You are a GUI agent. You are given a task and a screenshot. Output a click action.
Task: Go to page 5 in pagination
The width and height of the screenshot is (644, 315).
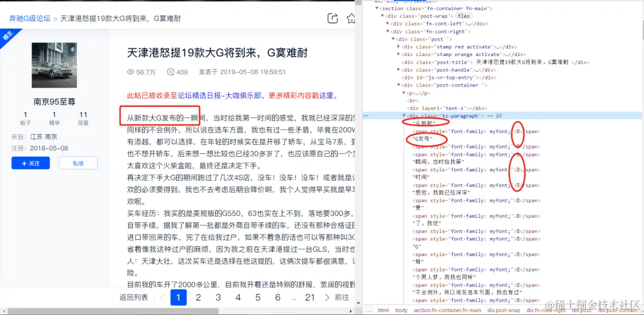[x=258, y=297]
